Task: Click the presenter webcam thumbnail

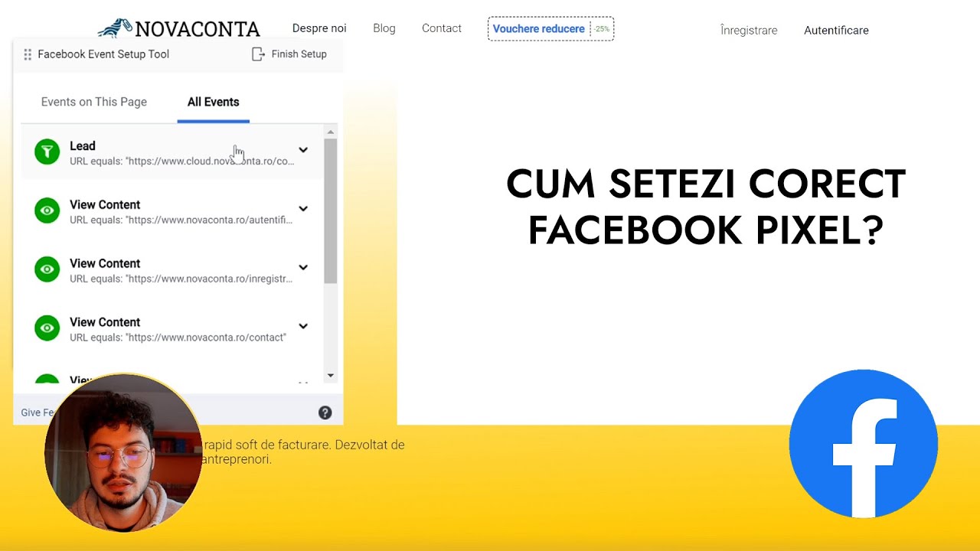Action: 122,453
